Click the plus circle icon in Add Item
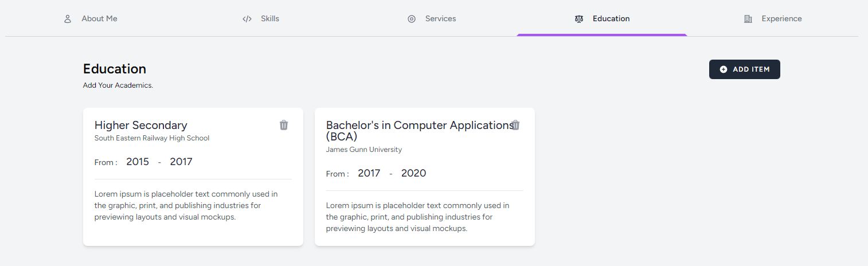868x266 pixels. pyautogui.click(x=724, y=69)
